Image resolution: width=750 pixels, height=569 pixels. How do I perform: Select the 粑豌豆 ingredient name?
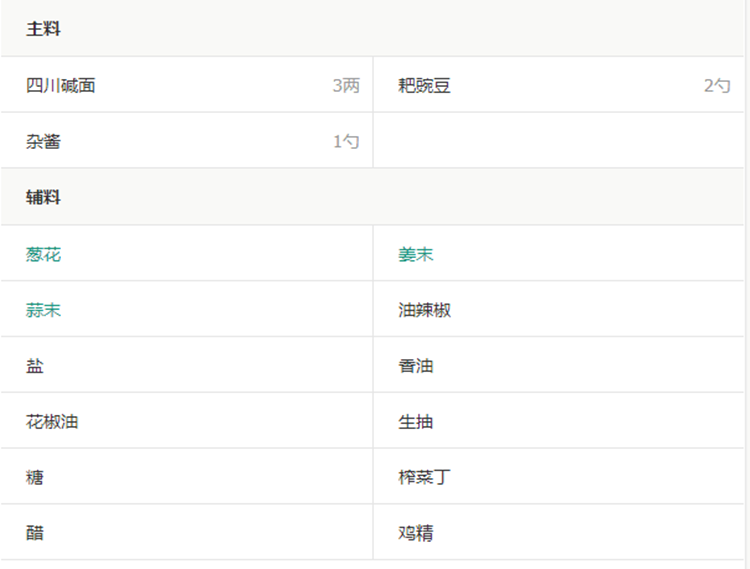425,86
